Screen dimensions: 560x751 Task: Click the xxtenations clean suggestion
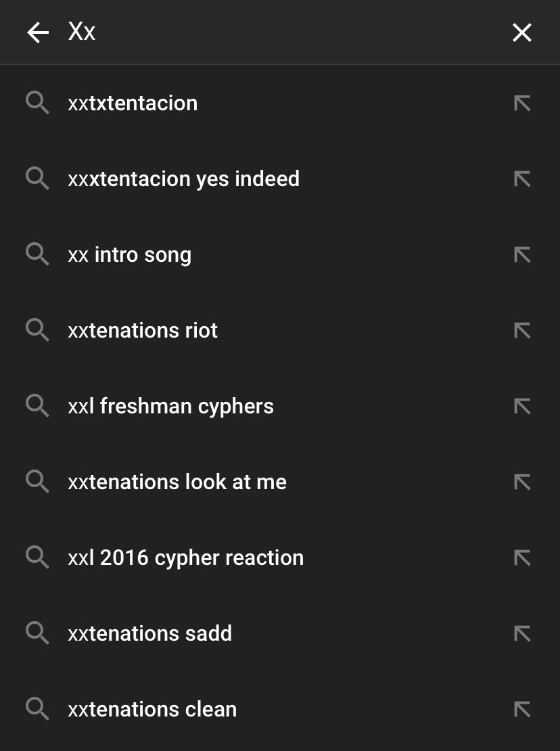point(152,710)
